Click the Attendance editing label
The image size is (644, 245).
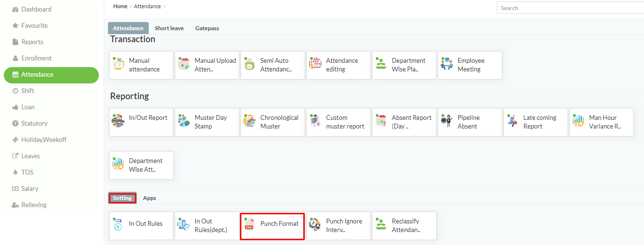342,65
